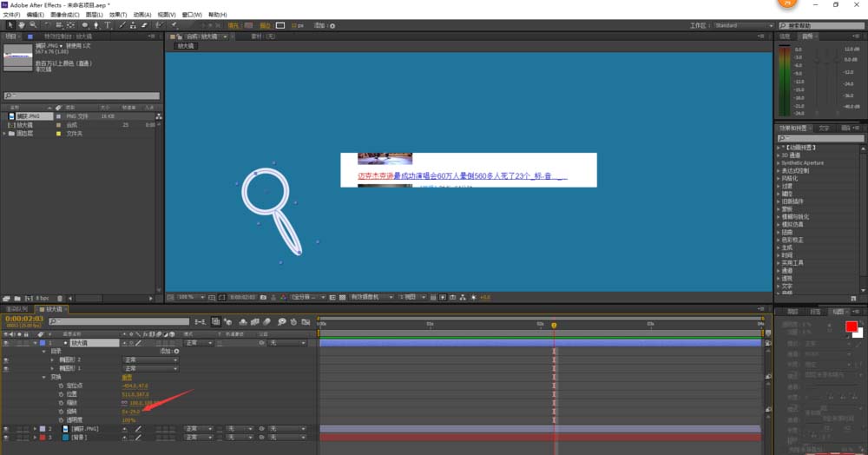Click the snapshot camera icon below viewer
The height and width of the screenshot is (455, 868).
click(x=263, y=297)
